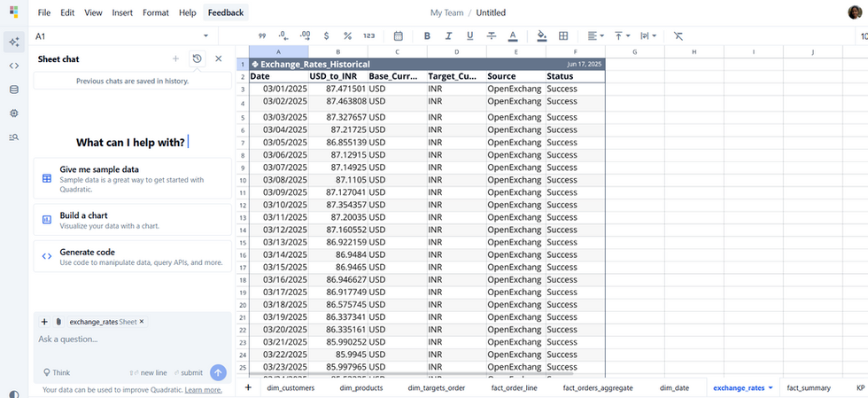Switch to dim_customers sheet tab
The image size is (868, 398).
coord(291,388)
